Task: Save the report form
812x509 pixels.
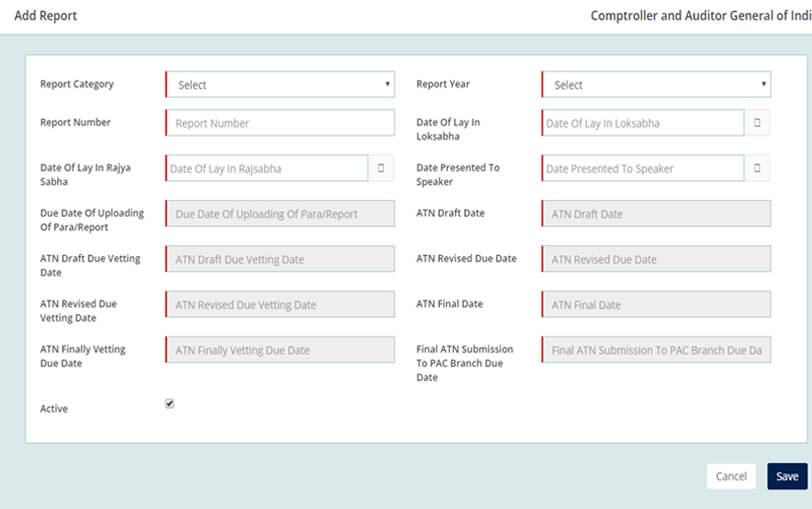Action: [787, 476]
